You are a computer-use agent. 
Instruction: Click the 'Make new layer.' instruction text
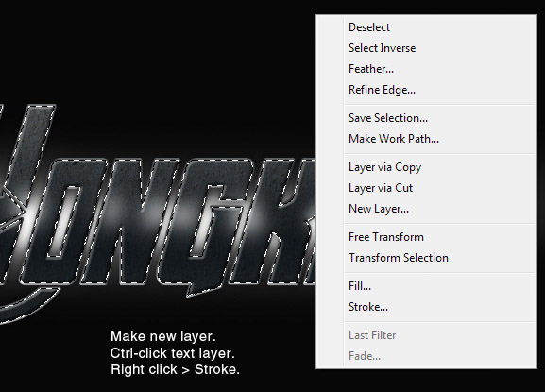click(x=163, y=336)
